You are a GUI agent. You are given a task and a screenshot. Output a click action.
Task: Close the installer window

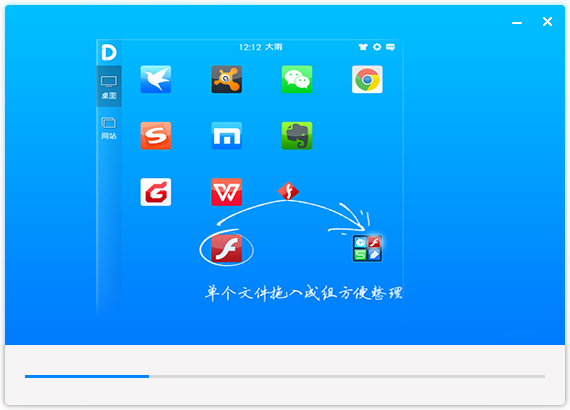pos(547,21)
